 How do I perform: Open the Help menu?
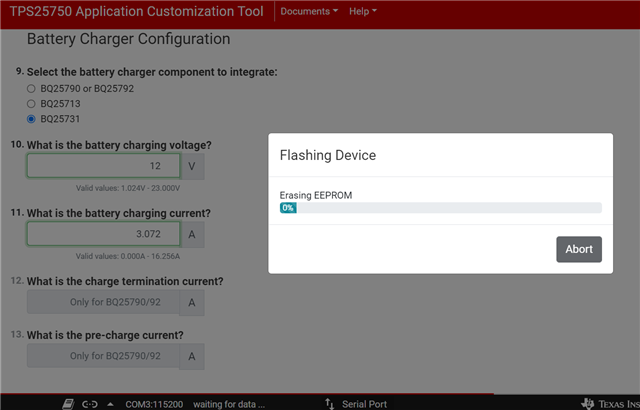tap(362, 11)
